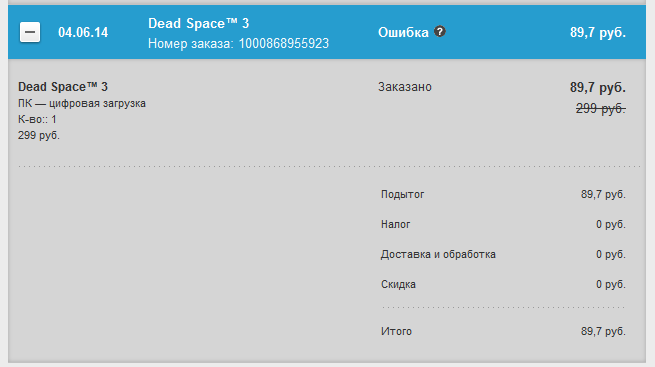Click the ПК — цифровая загрузка text

pos(82,104)
